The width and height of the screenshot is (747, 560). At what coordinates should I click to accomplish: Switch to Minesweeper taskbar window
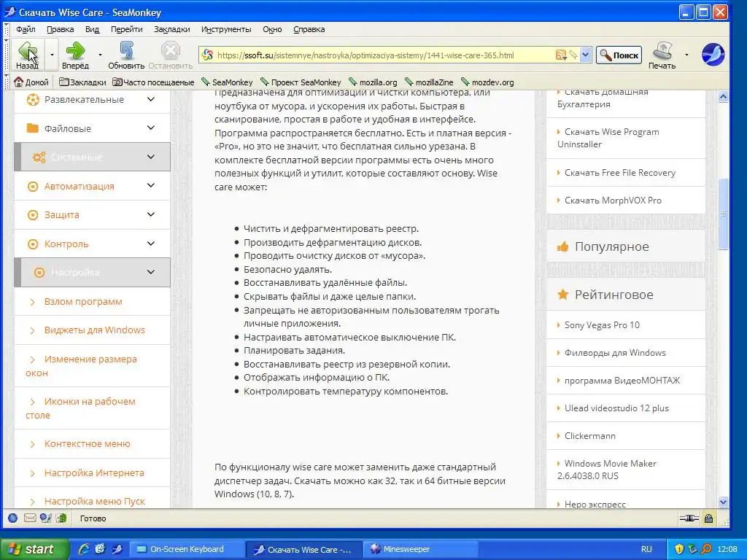click(x=421, y=549)
